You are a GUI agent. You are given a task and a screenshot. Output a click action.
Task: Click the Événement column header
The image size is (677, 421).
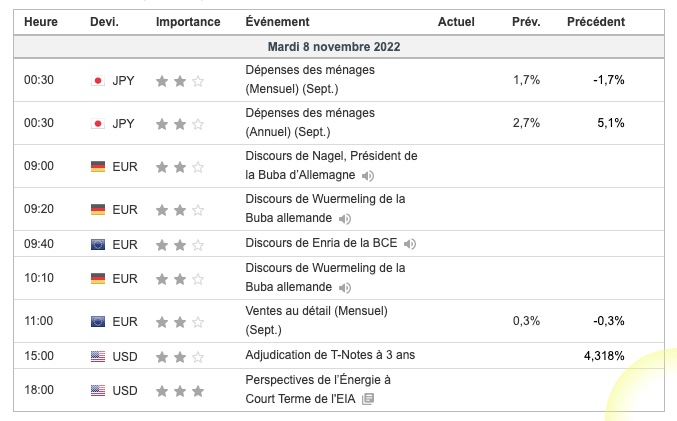click(277, 22)
